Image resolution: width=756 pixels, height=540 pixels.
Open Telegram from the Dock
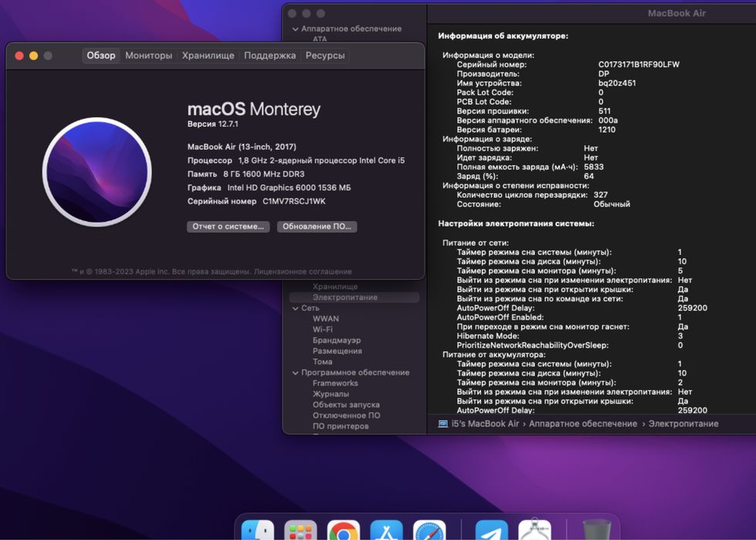click(491, 531)
